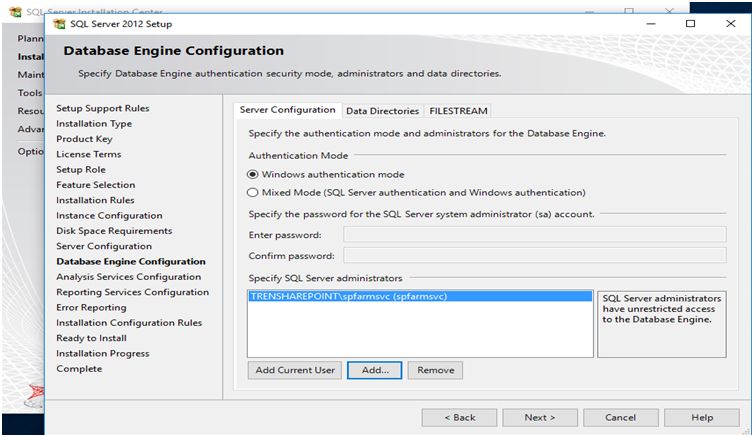Image resolution: width=754 pixels, height=437 pixels.
Task: Select Windows authentication mode radio button
Action: point(253,174)
